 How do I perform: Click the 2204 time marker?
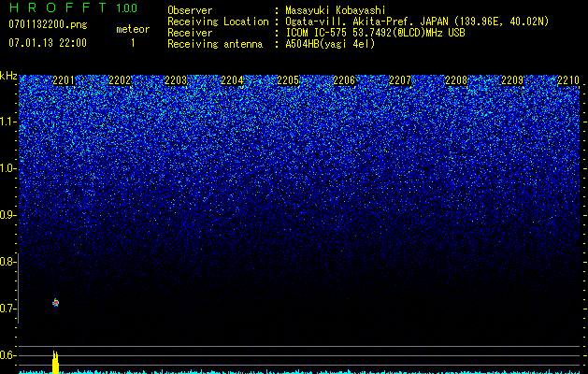pos(232,80)
